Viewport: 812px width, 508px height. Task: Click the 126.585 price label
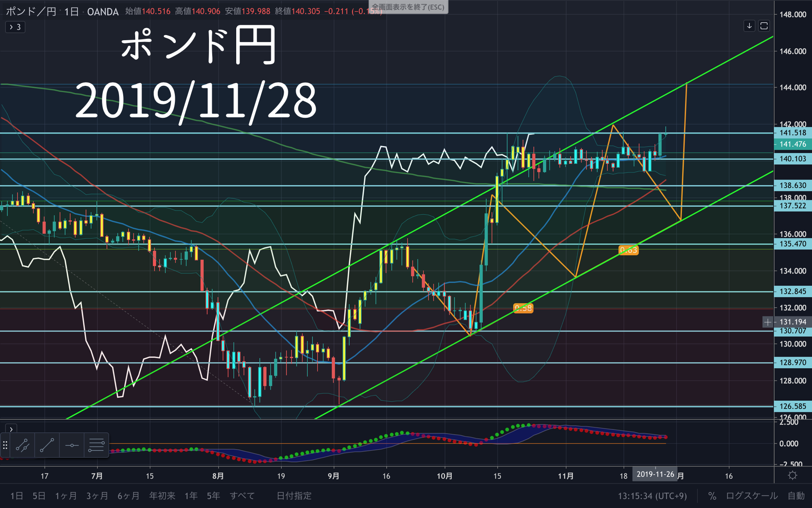[x=793, y=406]
